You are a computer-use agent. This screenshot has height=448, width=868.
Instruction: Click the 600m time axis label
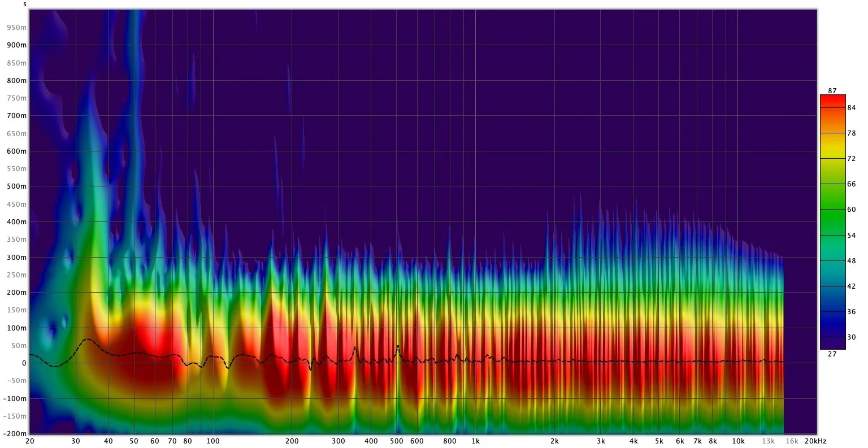point(17,151)
